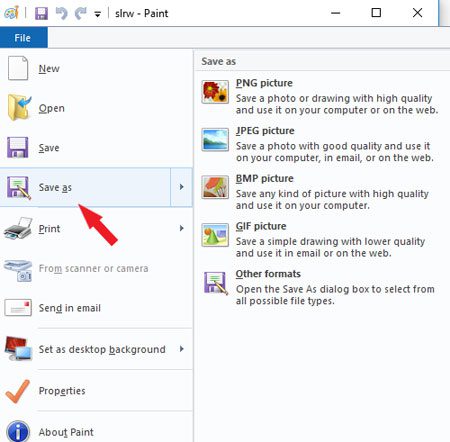Expand the Save as submenu arrow
The height and width of the screenshot is (442, 450).
[x=181, y=187]
